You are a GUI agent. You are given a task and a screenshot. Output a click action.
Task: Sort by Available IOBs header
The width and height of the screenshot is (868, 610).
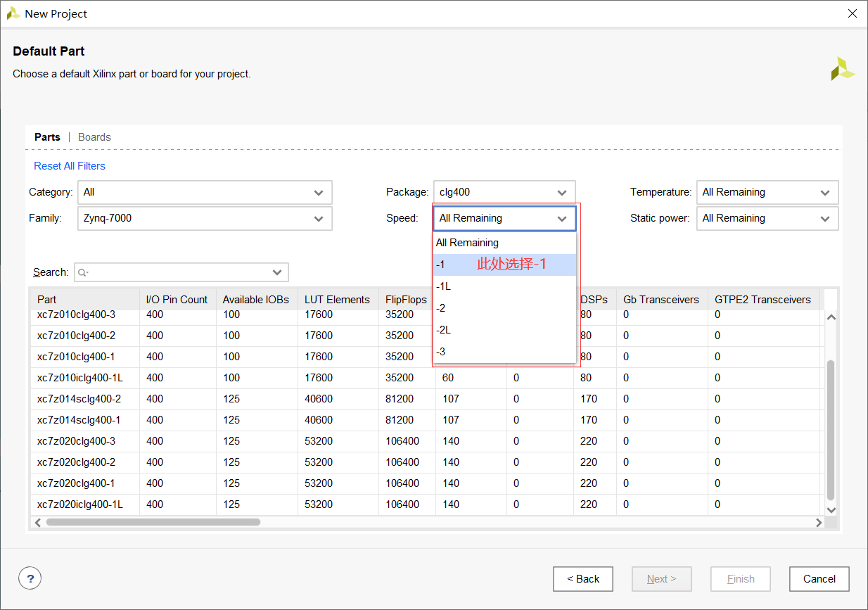[257, 300]
